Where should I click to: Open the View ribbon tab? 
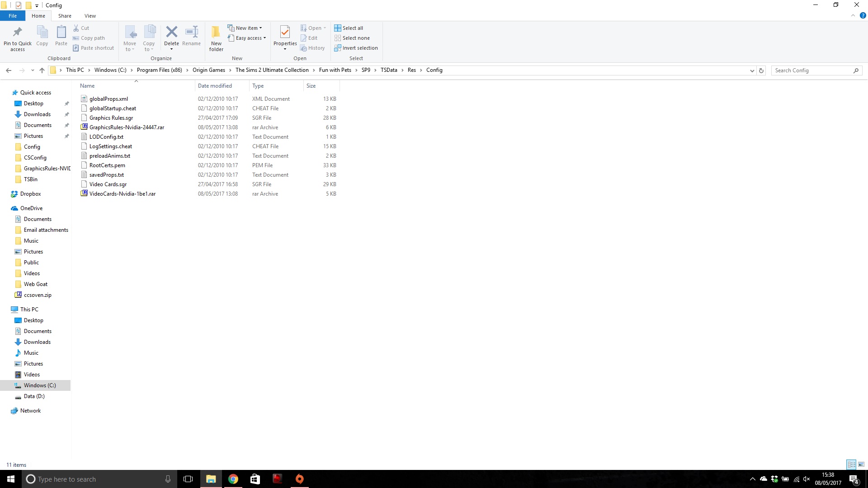[x=90, y=16]
